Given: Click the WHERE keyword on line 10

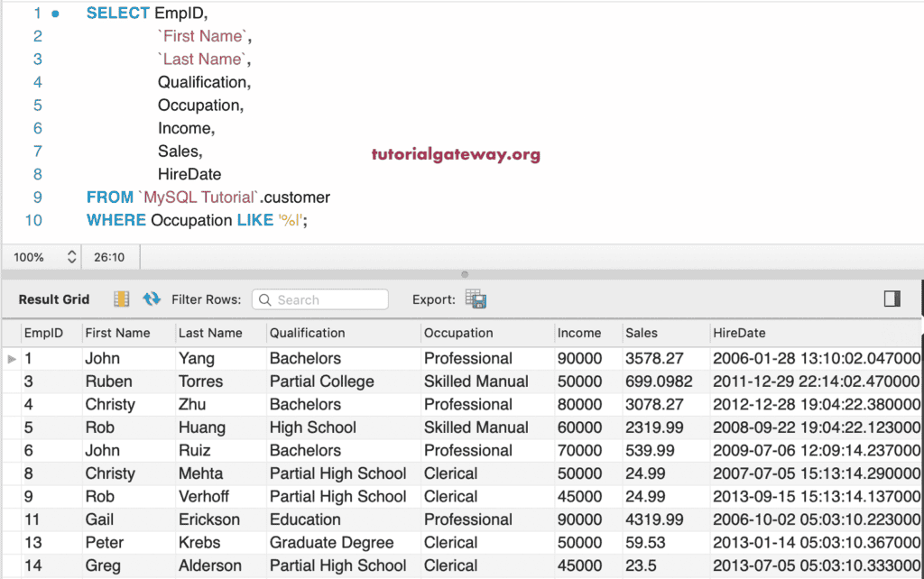Looking at the screenshot, I should pyautogui.click(x=116, y=220).
